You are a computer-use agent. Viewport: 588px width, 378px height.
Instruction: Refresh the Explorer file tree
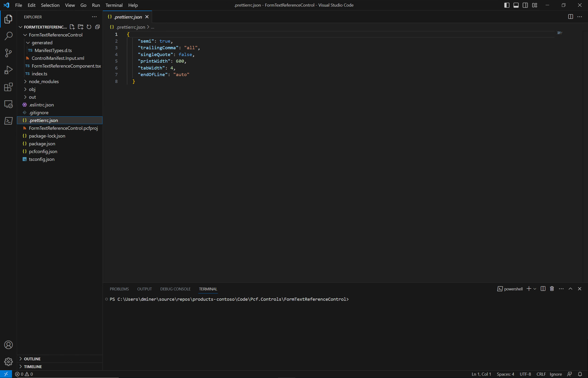pos(89,27)
